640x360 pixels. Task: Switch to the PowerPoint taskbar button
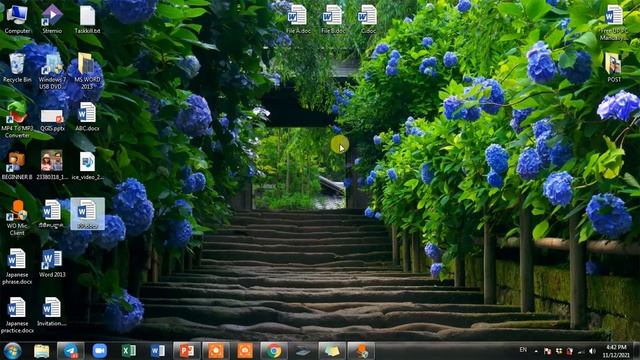[187, 351]
